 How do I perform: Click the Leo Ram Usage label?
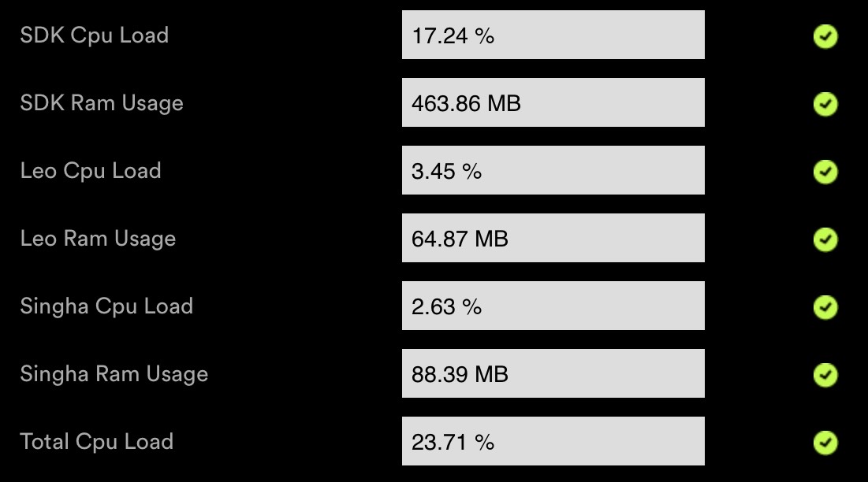point(98,239)
